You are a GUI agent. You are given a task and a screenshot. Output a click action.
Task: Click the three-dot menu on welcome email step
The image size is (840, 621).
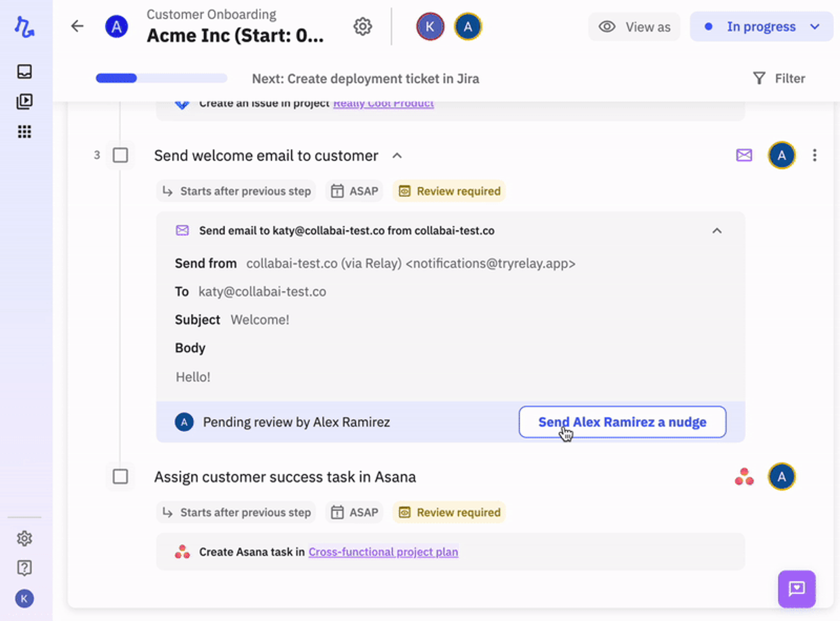tap(814, 155)
